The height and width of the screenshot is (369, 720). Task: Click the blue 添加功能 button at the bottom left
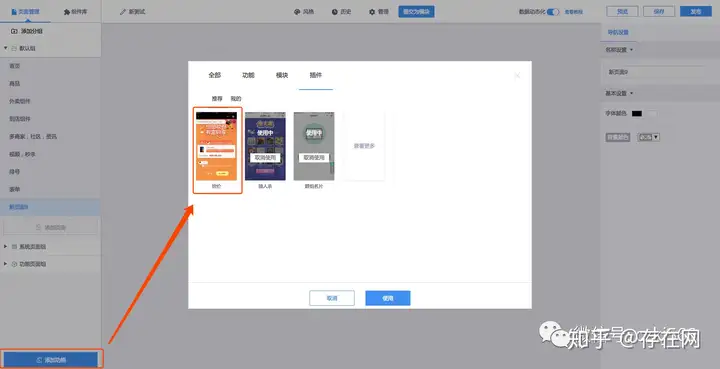point(51,360)
